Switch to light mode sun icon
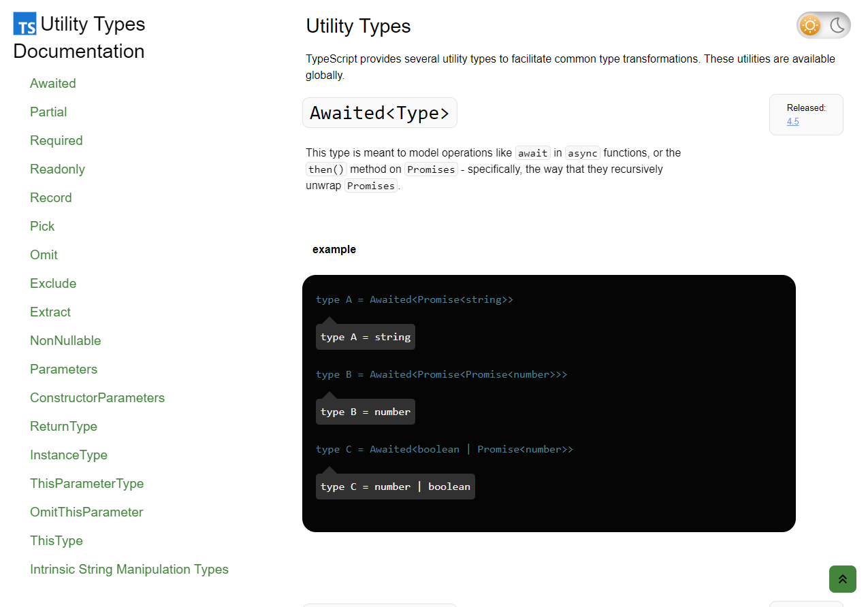 810,26
